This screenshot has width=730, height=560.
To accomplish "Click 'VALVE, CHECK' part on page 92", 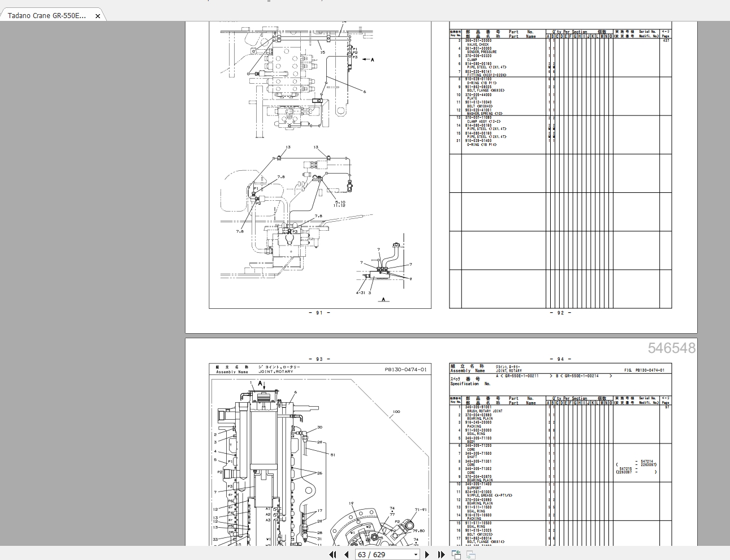I will 478,45.
